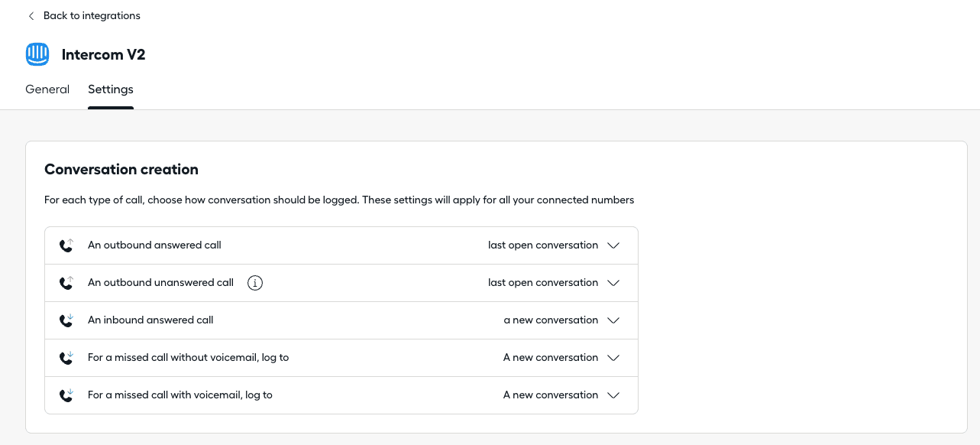Click the outbound answered call phone icon
Viewport: 980px width, 445px height.
pos(66,245)
